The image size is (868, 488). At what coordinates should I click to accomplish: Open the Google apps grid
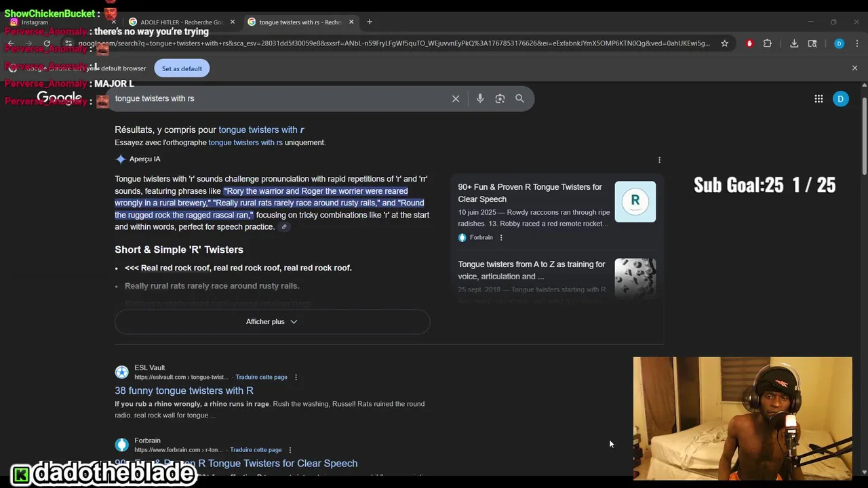818,99
